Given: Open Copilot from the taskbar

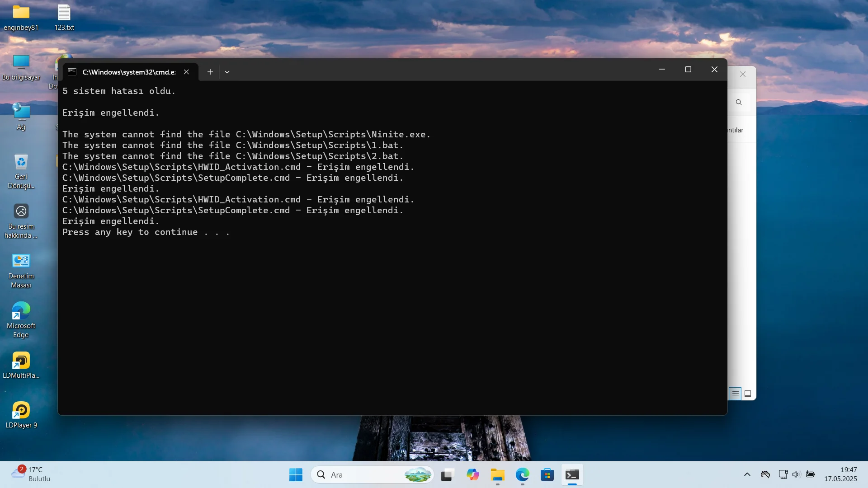Looking at the screenshot, I should coord(473,475).
